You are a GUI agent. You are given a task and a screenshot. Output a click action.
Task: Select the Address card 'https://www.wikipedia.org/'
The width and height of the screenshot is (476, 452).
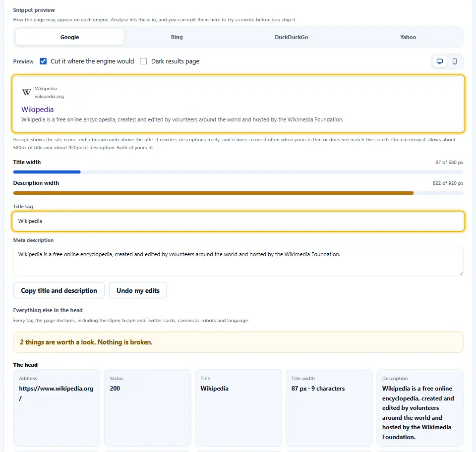pos(57,408)
